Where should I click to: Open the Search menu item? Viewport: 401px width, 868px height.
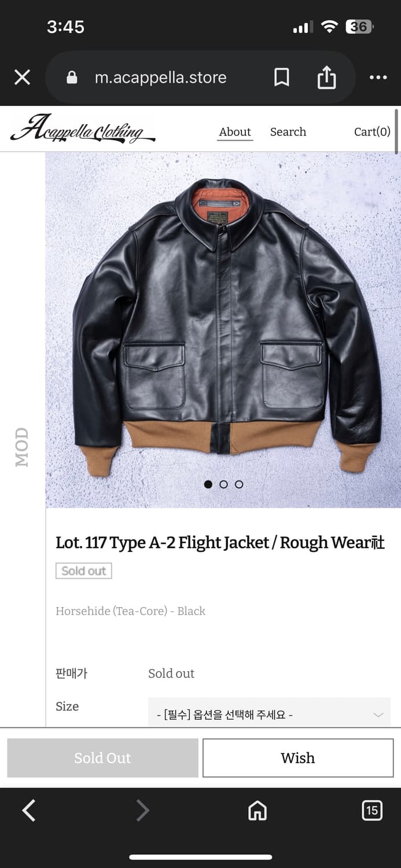288,132
